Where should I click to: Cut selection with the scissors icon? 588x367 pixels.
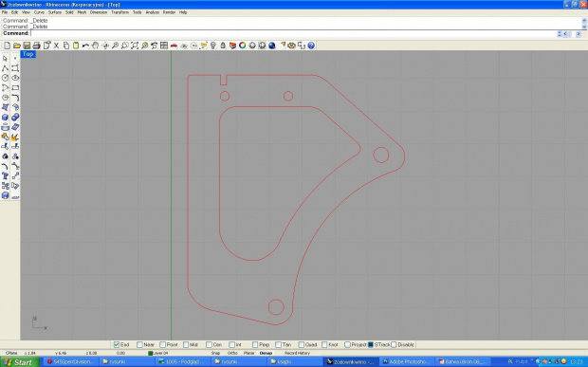[56, 46]
